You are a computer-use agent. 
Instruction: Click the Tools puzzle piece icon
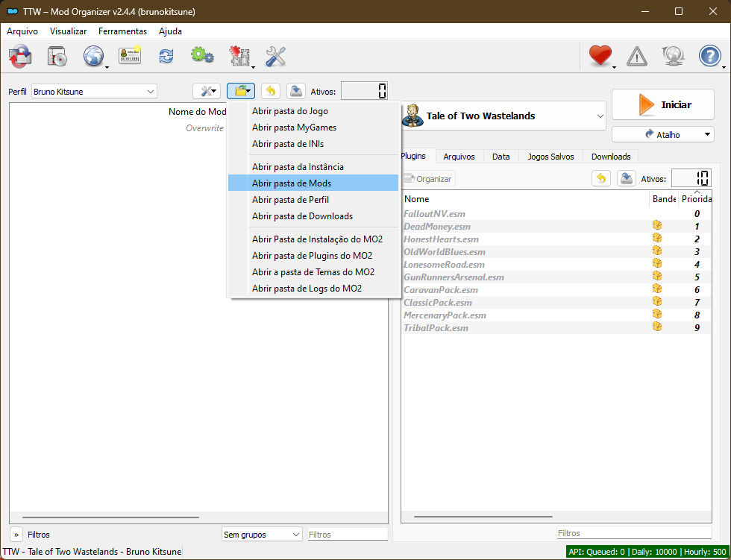pyautogui.click(x=239, y=57)
